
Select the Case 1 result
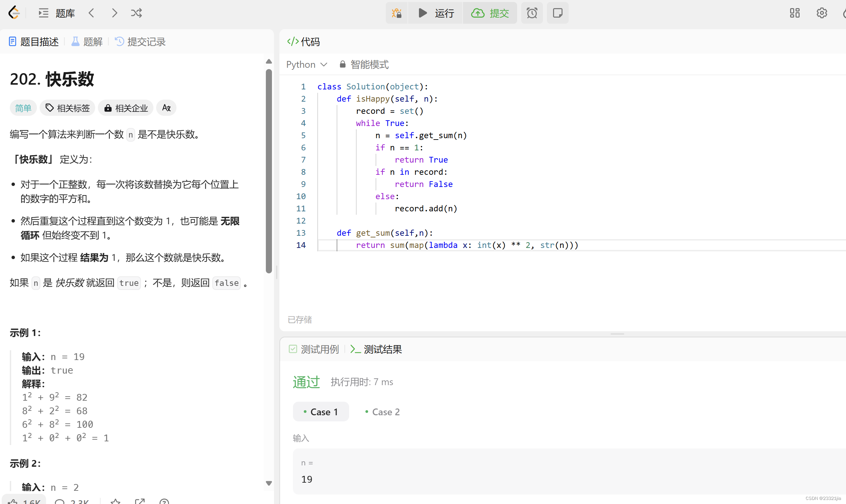pyautogui.click(x=321, y=412)
